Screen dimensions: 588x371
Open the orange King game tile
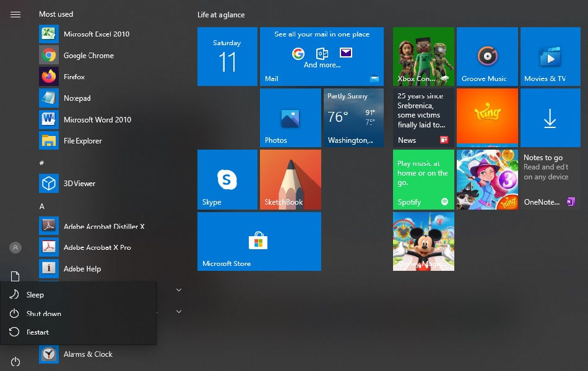coord(487,117)
